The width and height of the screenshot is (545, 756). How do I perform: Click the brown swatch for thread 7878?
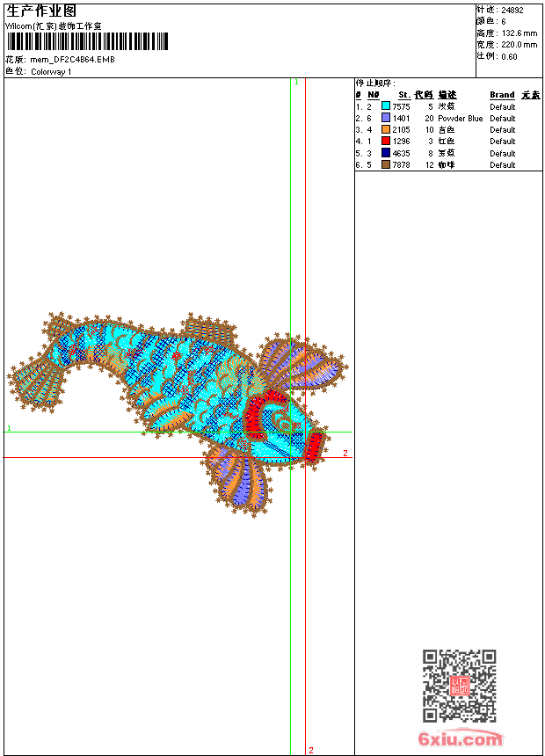point(386,164)
